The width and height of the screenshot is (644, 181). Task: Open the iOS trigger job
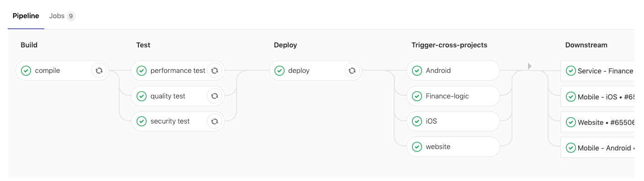pos(453,121)
